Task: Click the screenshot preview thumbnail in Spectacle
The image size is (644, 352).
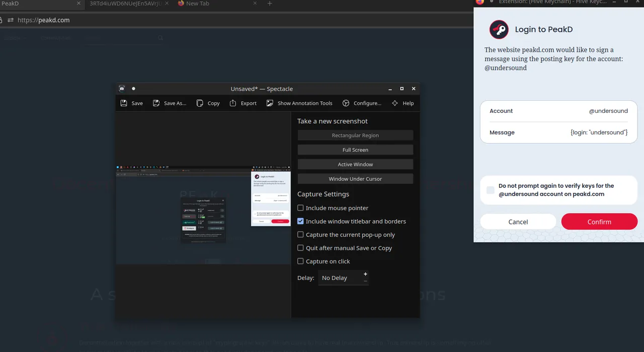Action: tap(203, 215)
